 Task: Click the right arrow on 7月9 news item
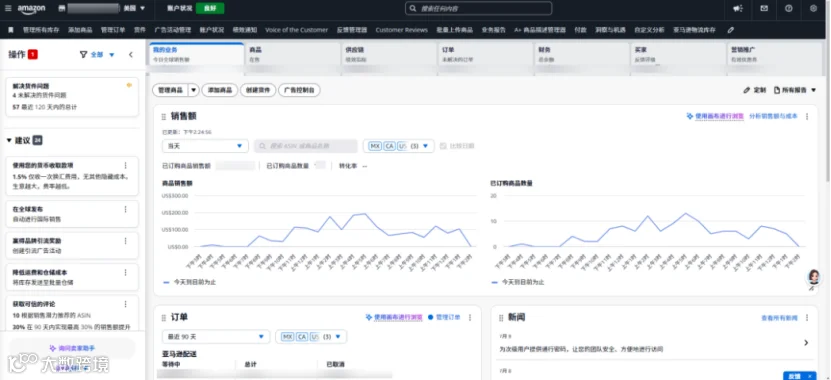(806, 343)
